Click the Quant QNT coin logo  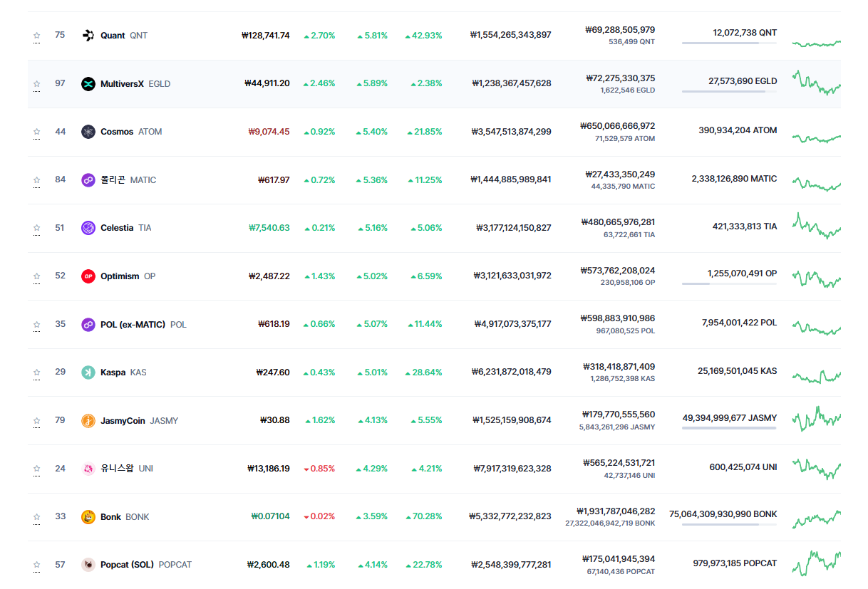[x=88, y=36]
